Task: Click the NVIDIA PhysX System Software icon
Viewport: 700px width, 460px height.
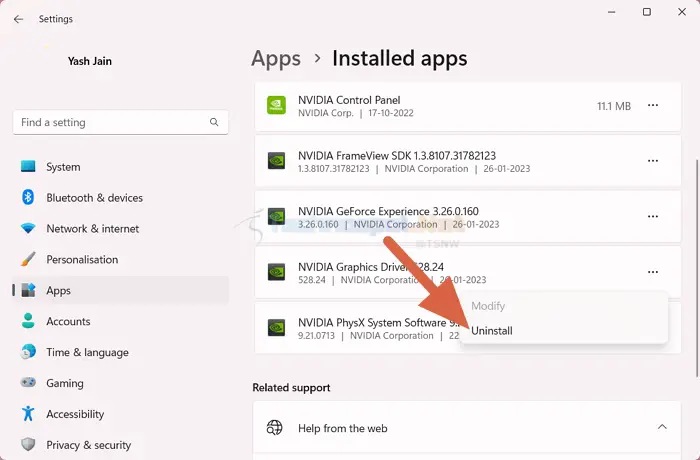Action: [x=276, y=328]
